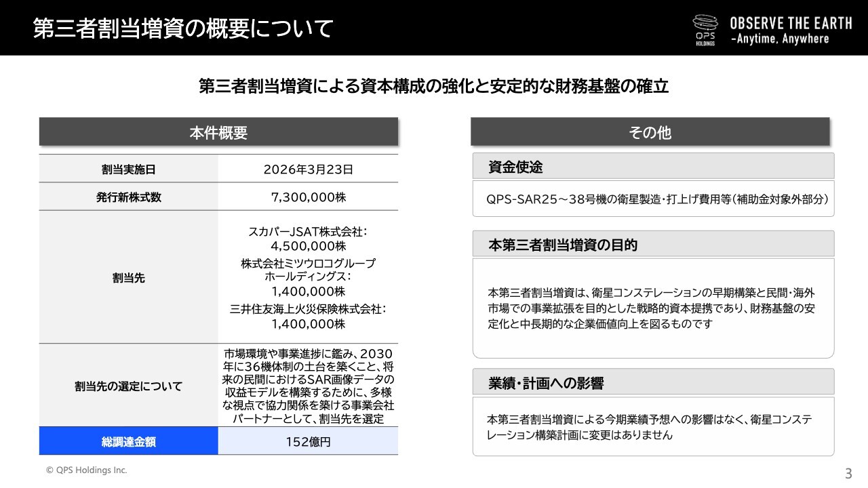
Task: Select the 本件概要 section header
Action: tap(218, 132)
